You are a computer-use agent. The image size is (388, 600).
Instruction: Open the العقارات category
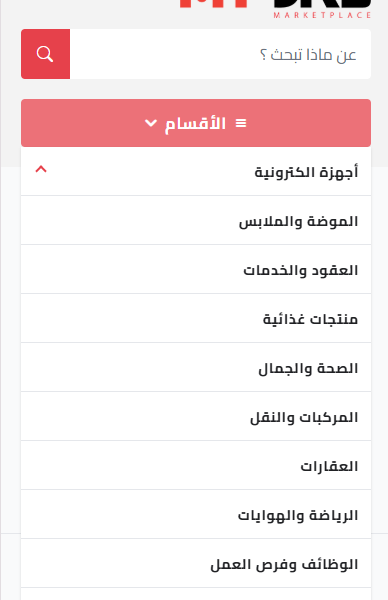(x=196, y=465)
